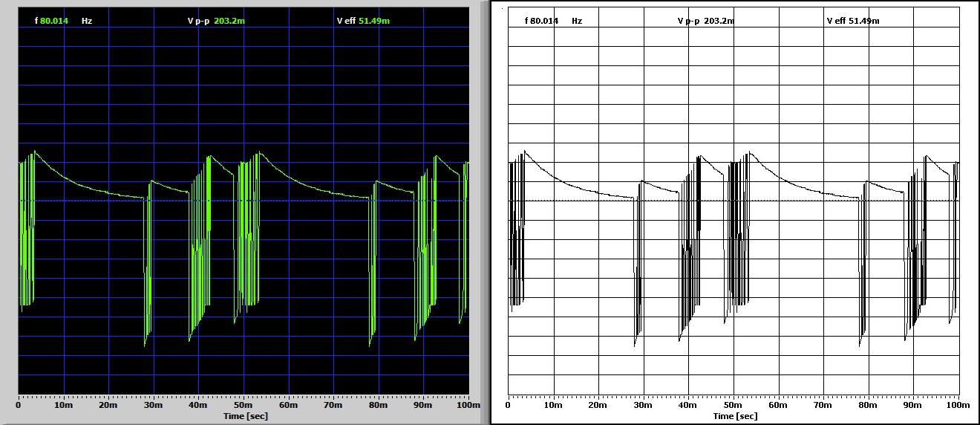This screenshot has width=980, height=425.
Task: Click the V eff 51.49m reading in the white graph
Action: point(853,21)
